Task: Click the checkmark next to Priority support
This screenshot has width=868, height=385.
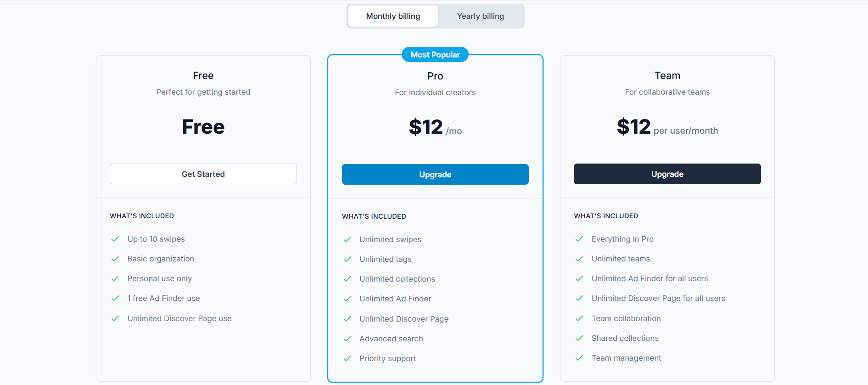Action: [x=347, y=358]
